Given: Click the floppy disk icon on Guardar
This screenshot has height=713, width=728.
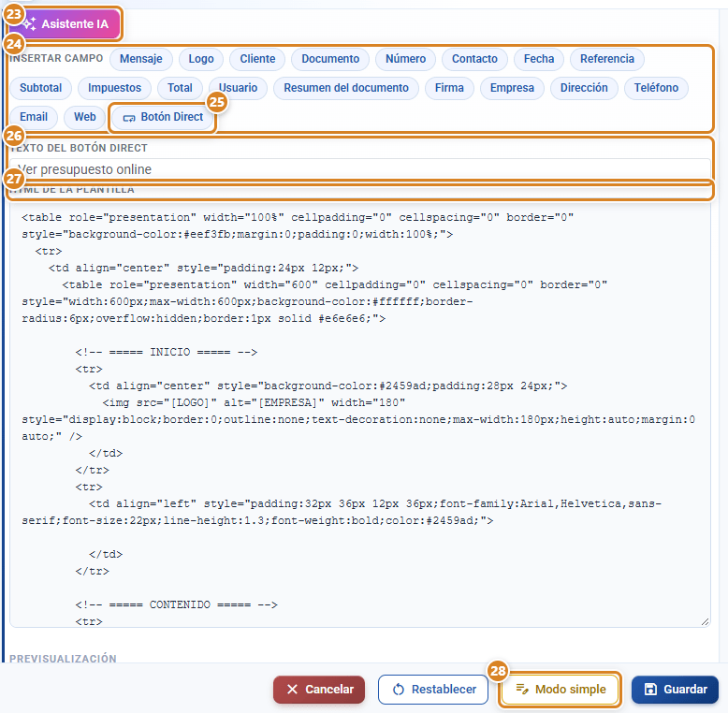Looking at the screenshot, I should coord(651,690).
